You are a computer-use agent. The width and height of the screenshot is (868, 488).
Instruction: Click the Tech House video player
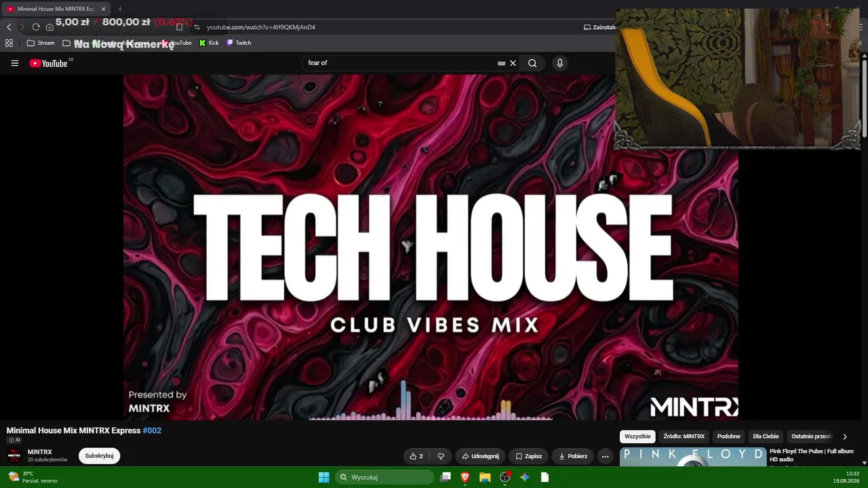click(x=431, y=247)
